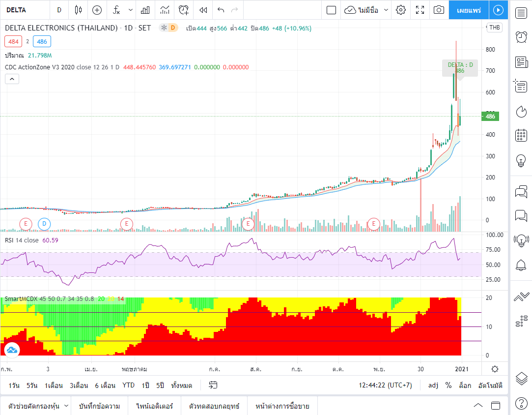
Task: Redo the last chart action
Action: point(234,10)
